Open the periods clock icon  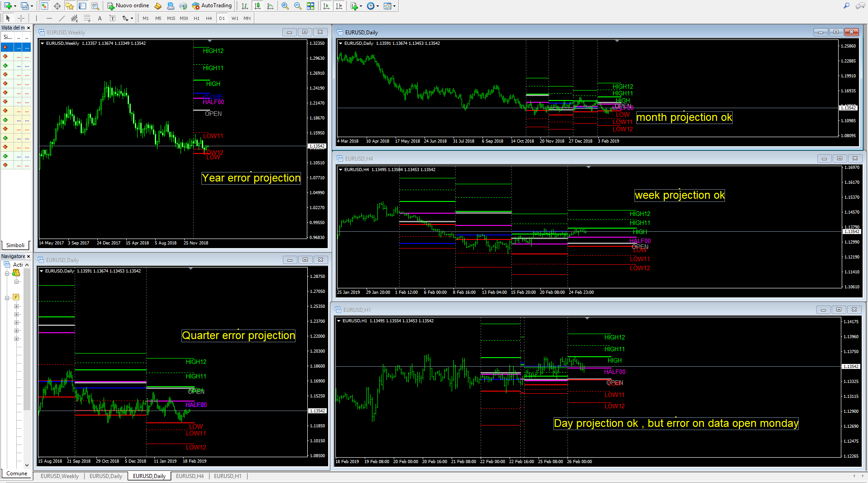pos(371,6)
